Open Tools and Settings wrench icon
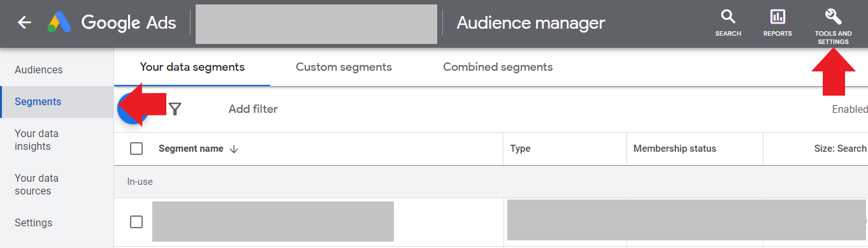The height and width of the screenshot is (248, 868). pos(833,27)
